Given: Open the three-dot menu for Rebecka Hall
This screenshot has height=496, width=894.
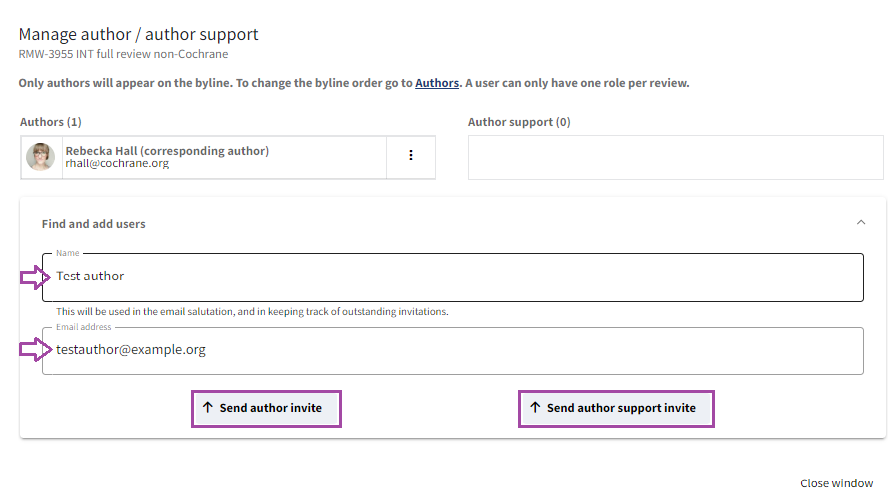Looking at the screenshot, I should pyautogui.click(x=411, y=156).
